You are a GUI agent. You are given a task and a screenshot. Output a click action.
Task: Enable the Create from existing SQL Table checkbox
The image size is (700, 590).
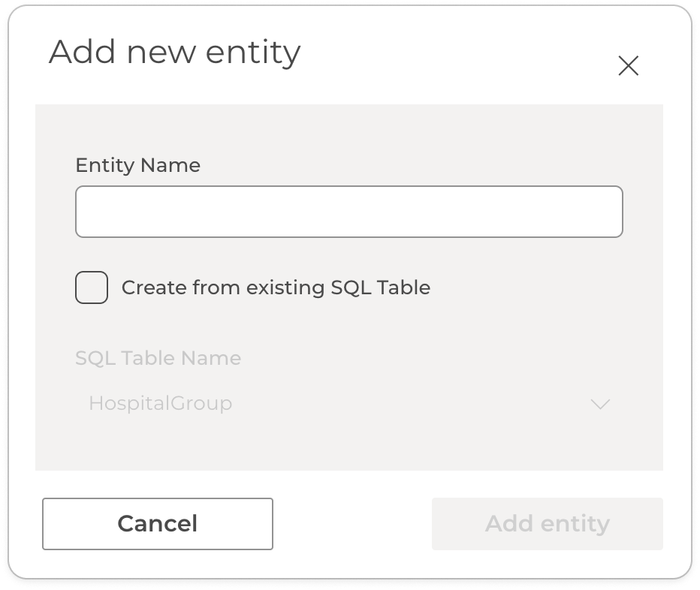pos(92,287)
